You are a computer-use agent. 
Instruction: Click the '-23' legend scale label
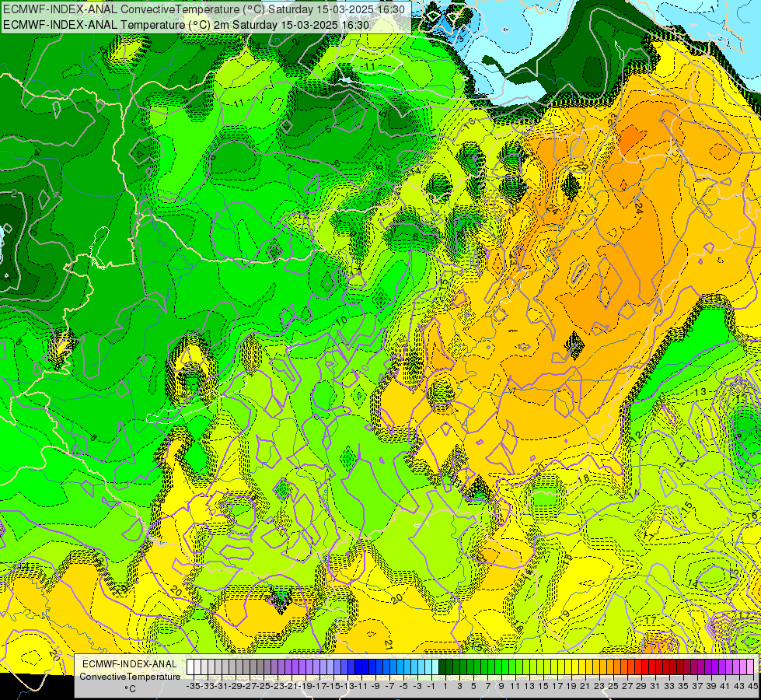coord(278,687)
